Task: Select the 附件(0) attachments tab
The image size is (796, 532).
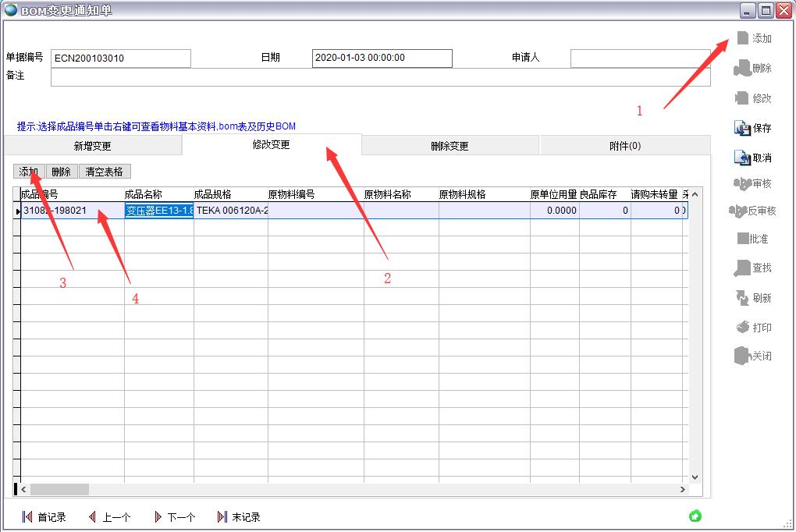Action: click(624, 146)
